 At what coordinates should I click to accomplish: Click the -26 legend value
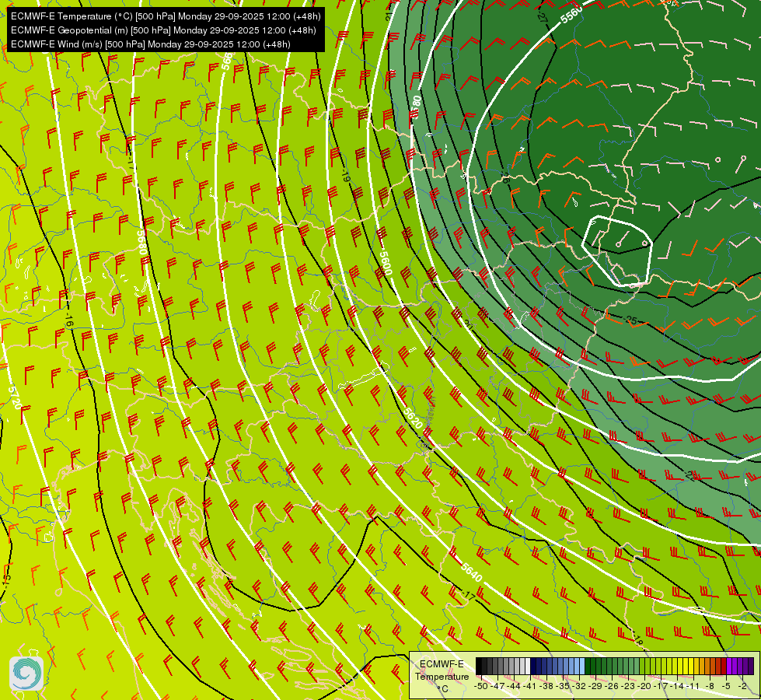point(612,686)
